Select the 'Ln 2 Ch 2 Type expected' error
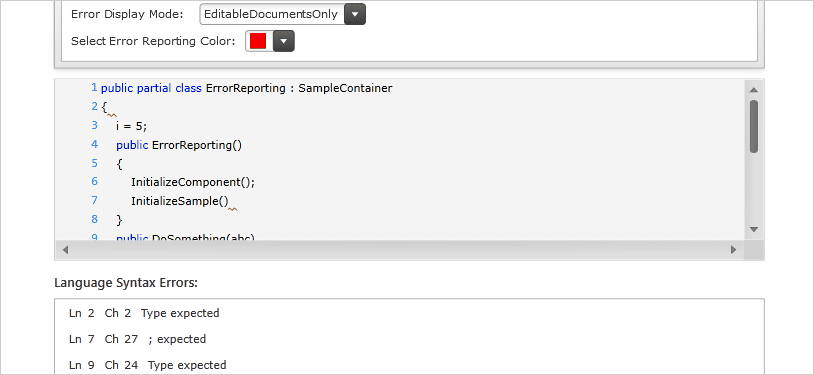The image size is (814, 375). tap(144, 313)
